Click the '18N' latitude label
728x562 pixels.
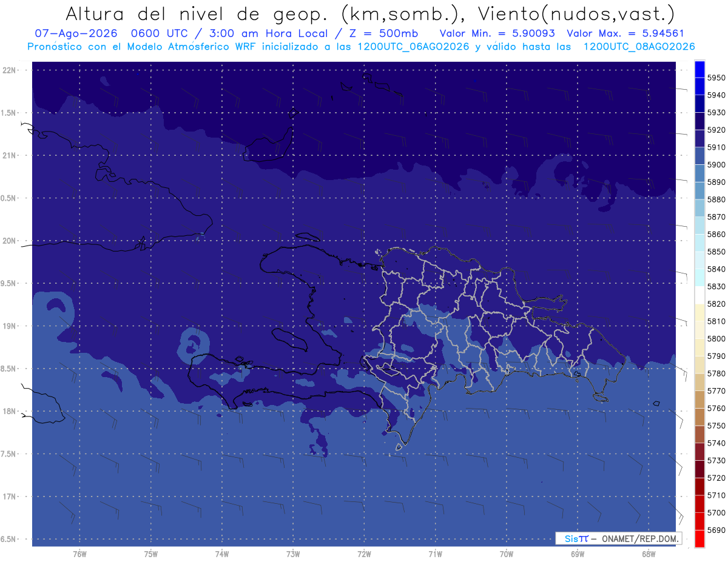10,411
